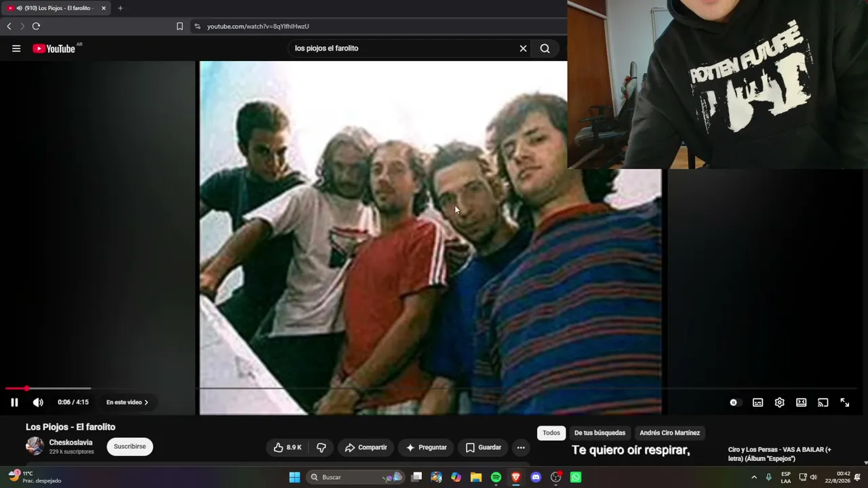Screen dimensions: 868x488
Task: Clear the YouTube search query
Action: (523, 48)
